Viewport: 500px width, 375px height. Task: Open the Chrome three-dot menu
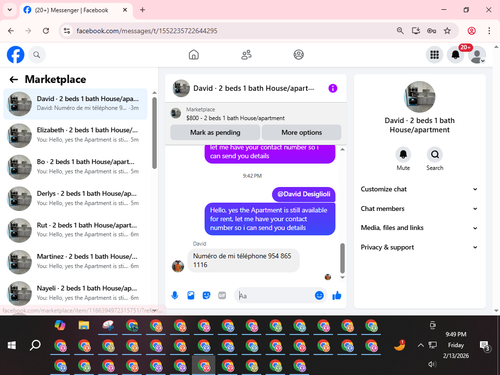click(x=489, y=31)
